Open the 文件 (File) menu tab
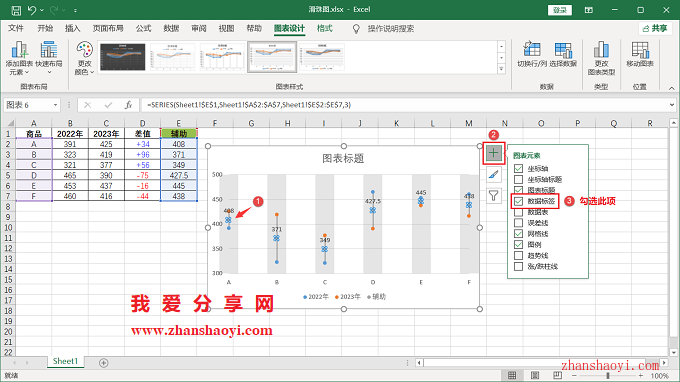This screenshot has width=680, height=382. point(16,29)
